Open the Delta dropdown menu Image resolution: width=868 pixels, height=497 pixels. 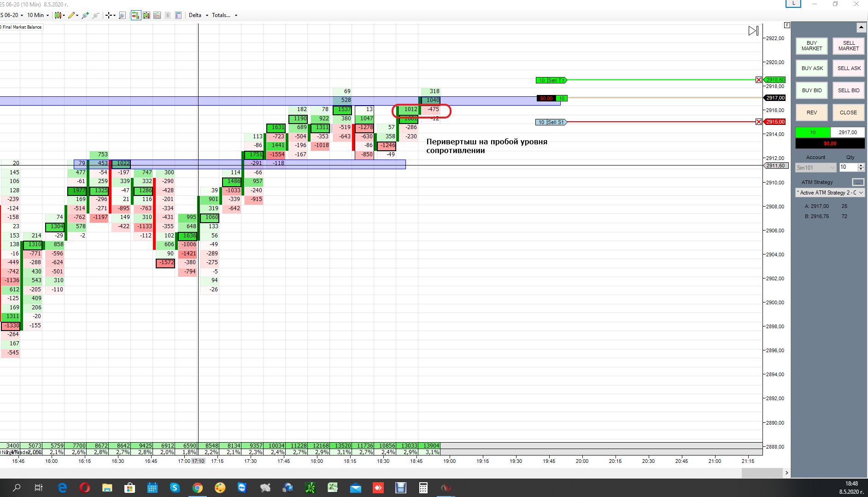(x=199, y=15)
